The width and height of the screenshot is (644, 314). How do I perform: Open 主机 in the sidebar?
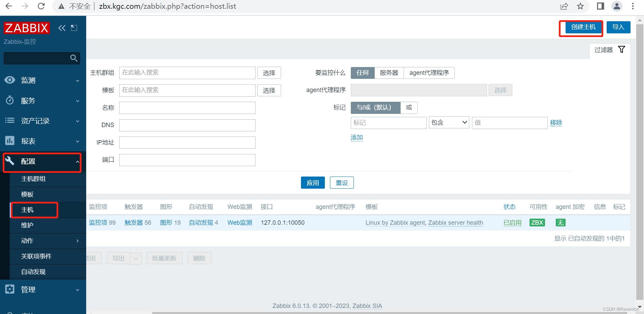tap(27, 210)
